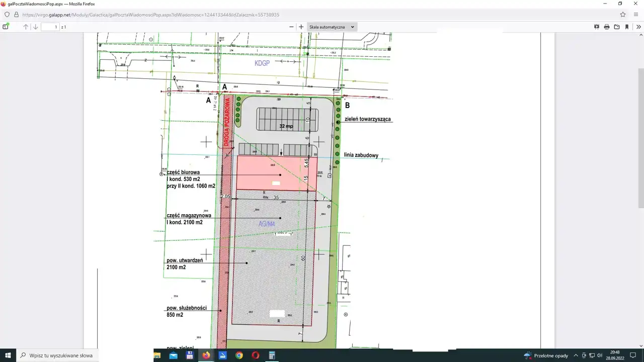The height and width of the screenshot is (362, 644).
Task: Open the volume control in the tray
Action: (x=600, y=355)
